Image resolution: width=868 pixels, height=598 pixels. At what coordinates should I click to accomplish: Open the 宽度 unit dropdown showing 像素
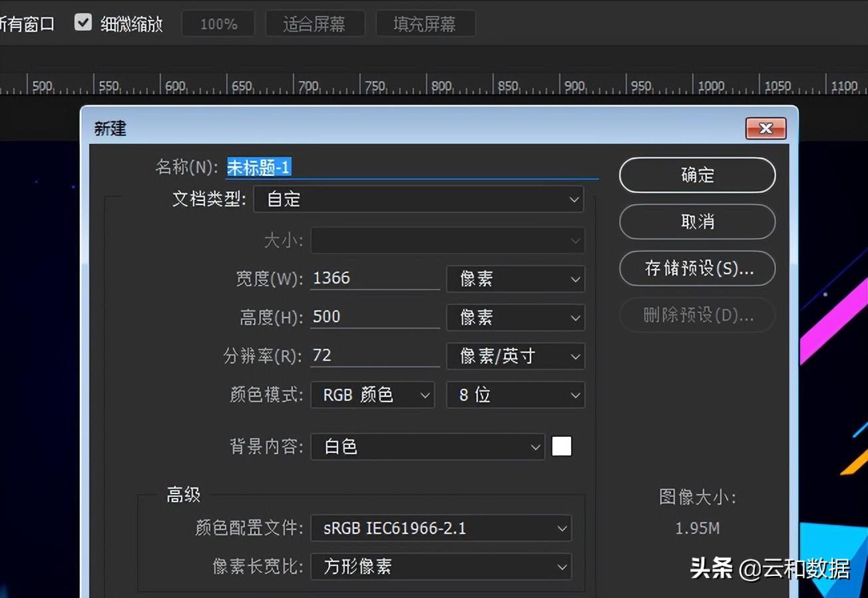pyautogui.click(x=515, y=279)
